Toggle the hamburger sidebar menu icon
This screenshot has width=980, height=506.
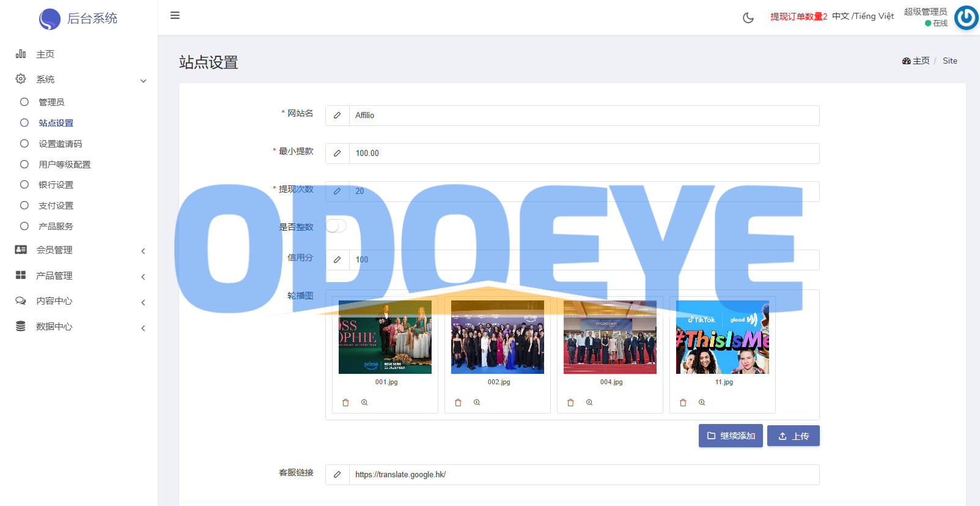click(x=175, y=15)
